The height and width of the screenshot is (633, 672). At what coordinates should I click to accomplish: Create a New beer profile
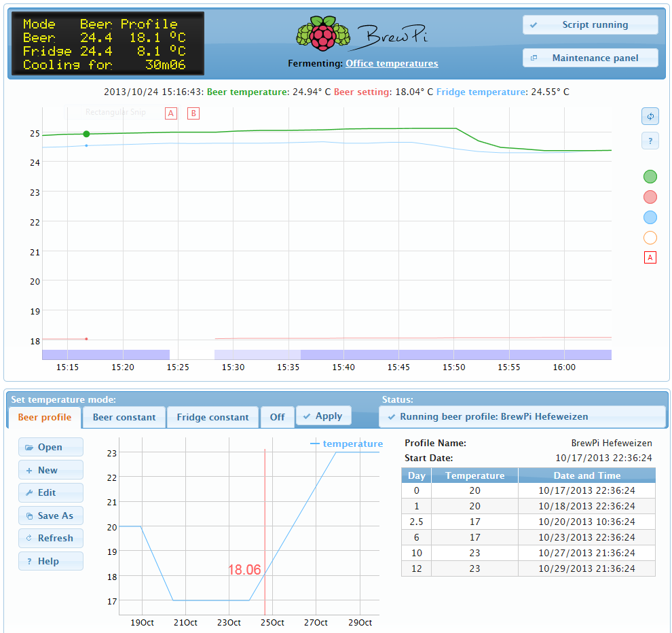coord(51,470)
